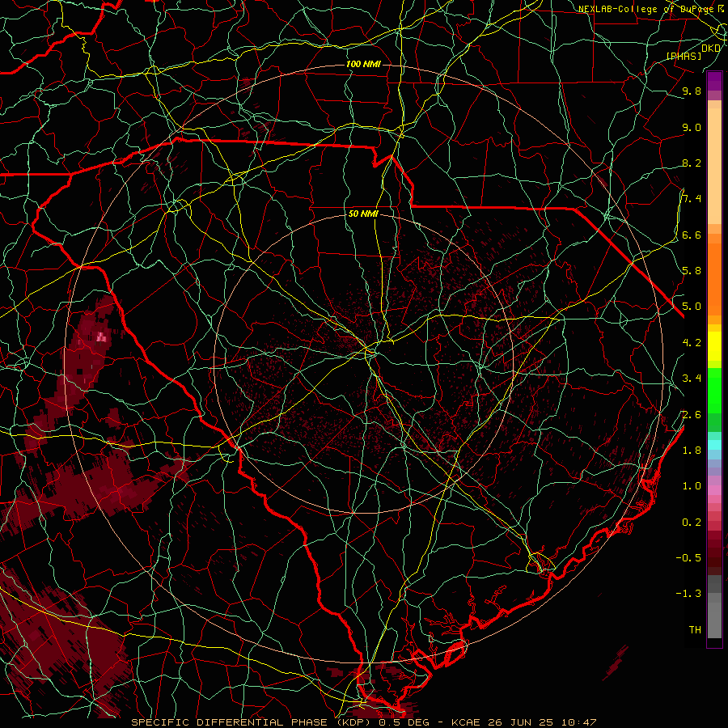This screenshot has height=728, width=728.
Task: Select the 1.0 scale label
Action: (x=692, y=486)
